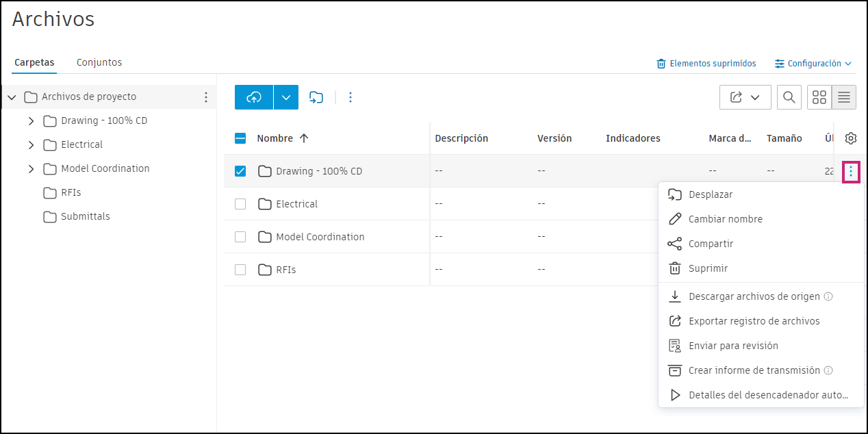Switch to the Conjuntos tab
Image resolution: width=868 pixels, height=434 pixels.
[99, 62]
